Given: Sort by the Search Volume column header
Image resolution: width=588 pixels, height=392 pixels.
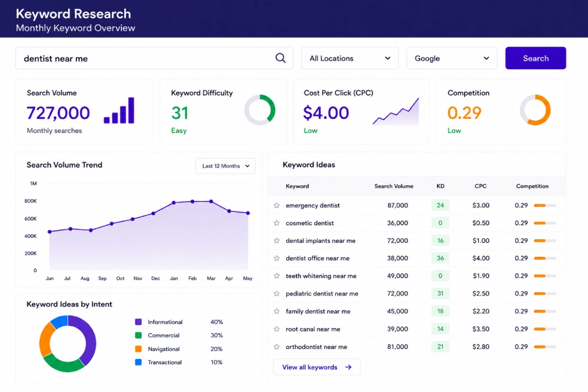Looking at the screenshot, I should point(394,186).
